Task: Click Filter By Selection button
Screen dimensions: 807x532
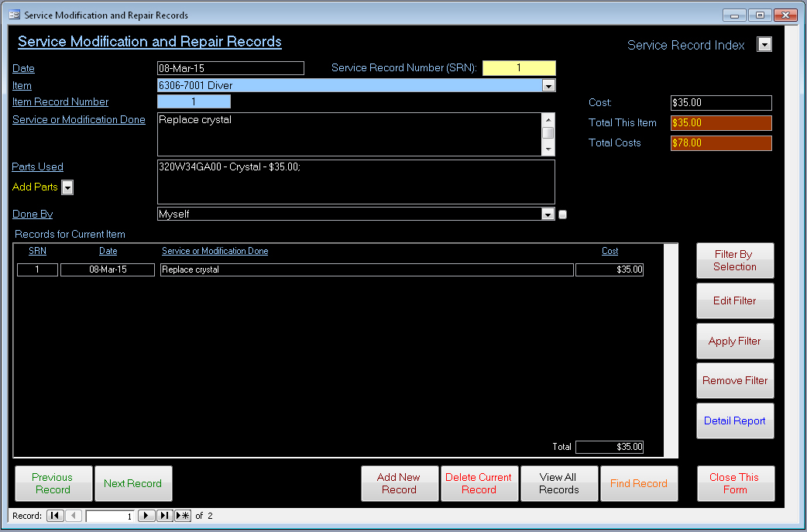Action: click(735, 260)
